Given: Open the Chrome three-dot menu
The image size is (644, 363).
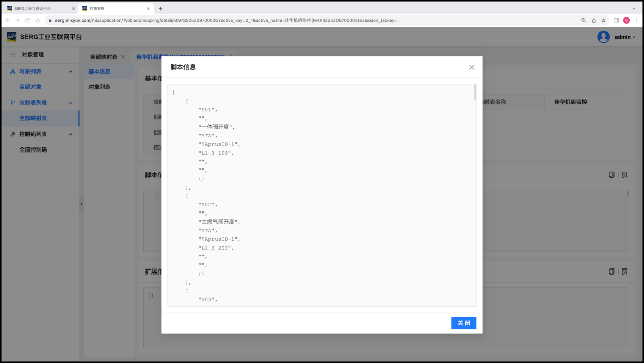Looking at the screenshot, I should coord(636,20).
